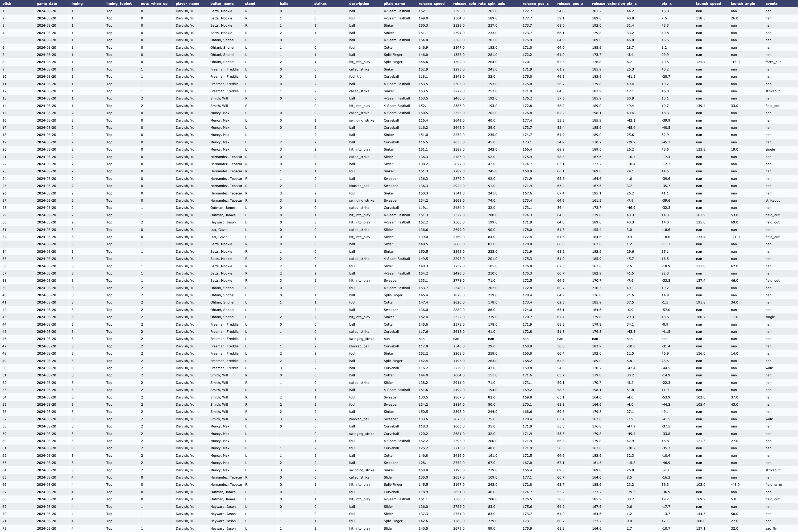Screen dimensions: 798x532
Task: Click the 'pitch_name' column header
Action: (394, 4)
